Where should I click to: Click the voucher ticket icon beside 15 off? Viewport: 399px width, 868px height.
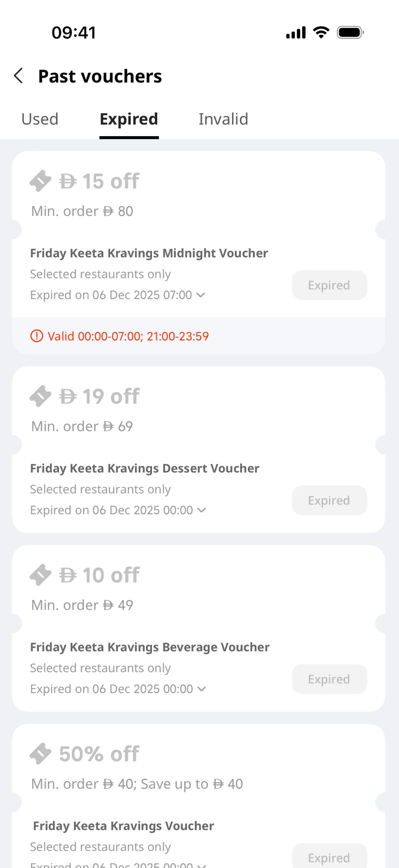tap(40, 181)
